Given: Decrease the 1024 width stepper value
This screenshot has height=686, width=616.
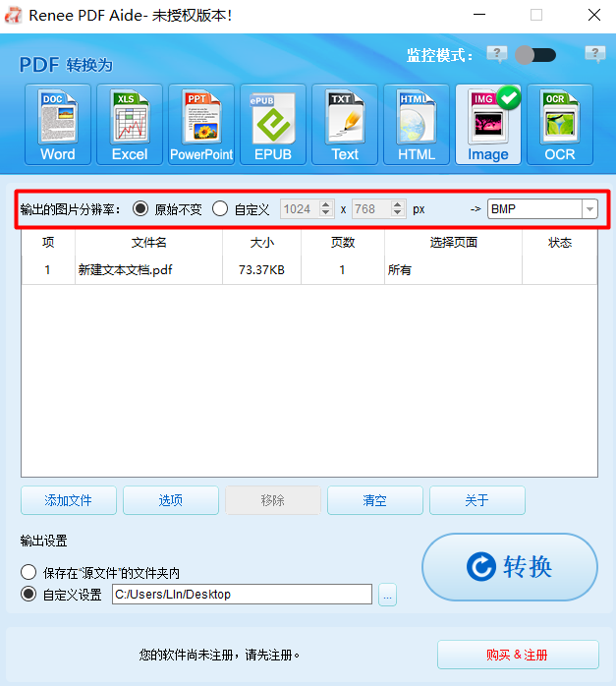Looking at the screenshot, I should coord(326,213).
